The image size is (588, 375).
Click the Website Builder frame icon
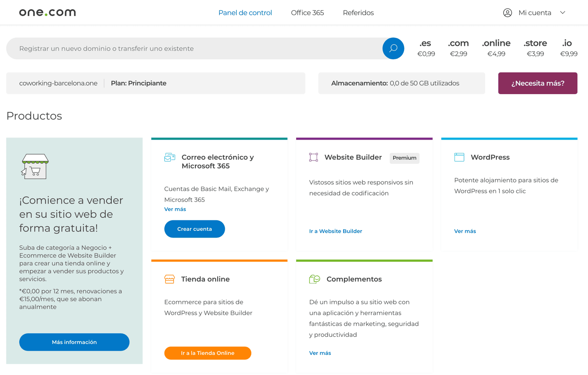(x=313, y=157)
